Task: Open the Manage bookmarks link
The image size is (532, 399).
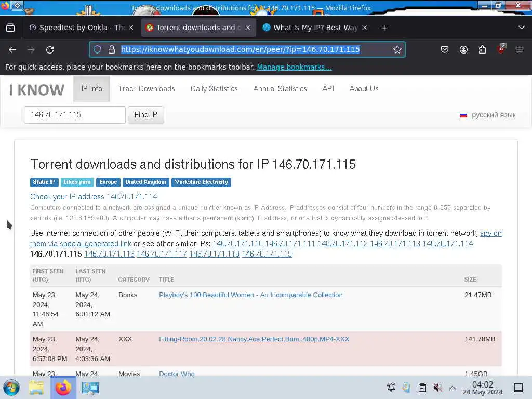Action: click(x=294, y=67)
